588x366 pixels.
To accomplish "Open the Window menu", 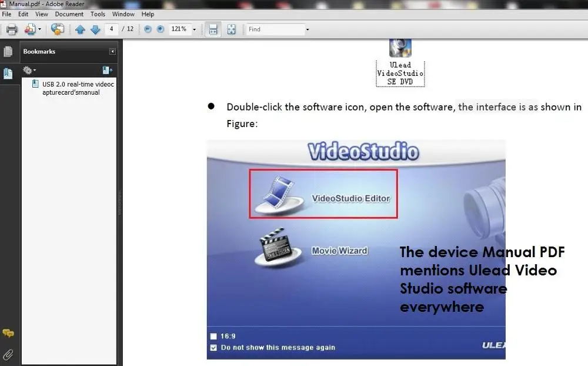I will (x=123, y=14).
